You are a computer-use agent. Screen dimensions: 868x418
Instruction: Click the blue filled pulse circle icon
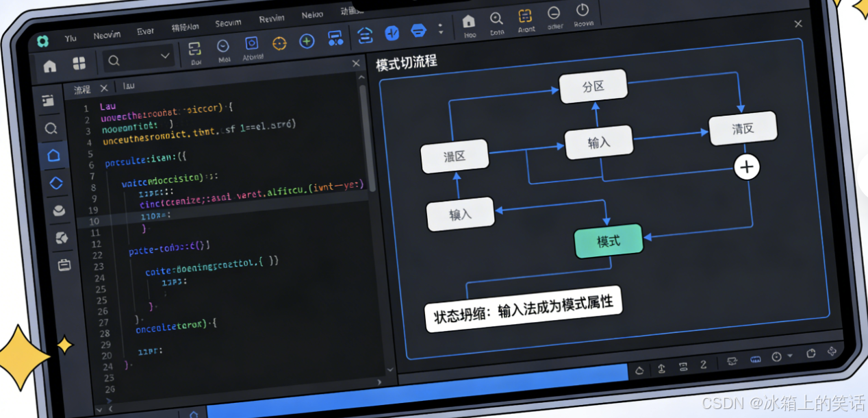tap(392, 32)
